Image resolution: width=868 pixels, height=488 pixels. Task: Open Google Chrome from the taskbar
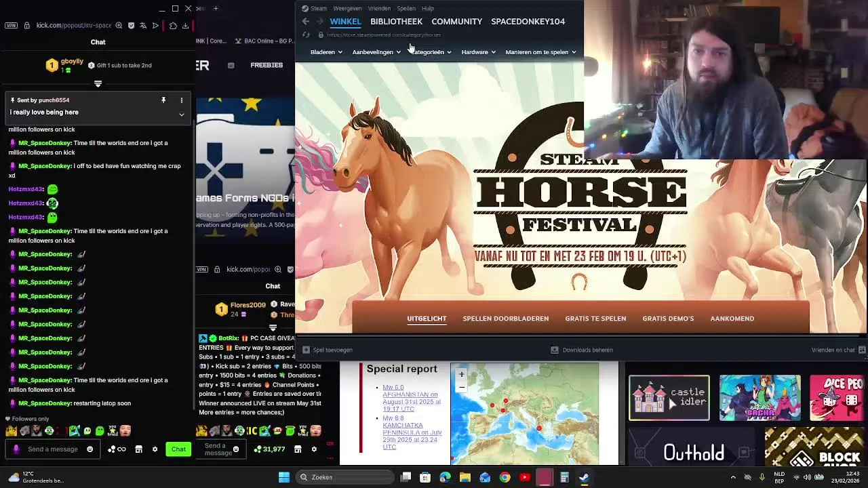tap(505, 477)
